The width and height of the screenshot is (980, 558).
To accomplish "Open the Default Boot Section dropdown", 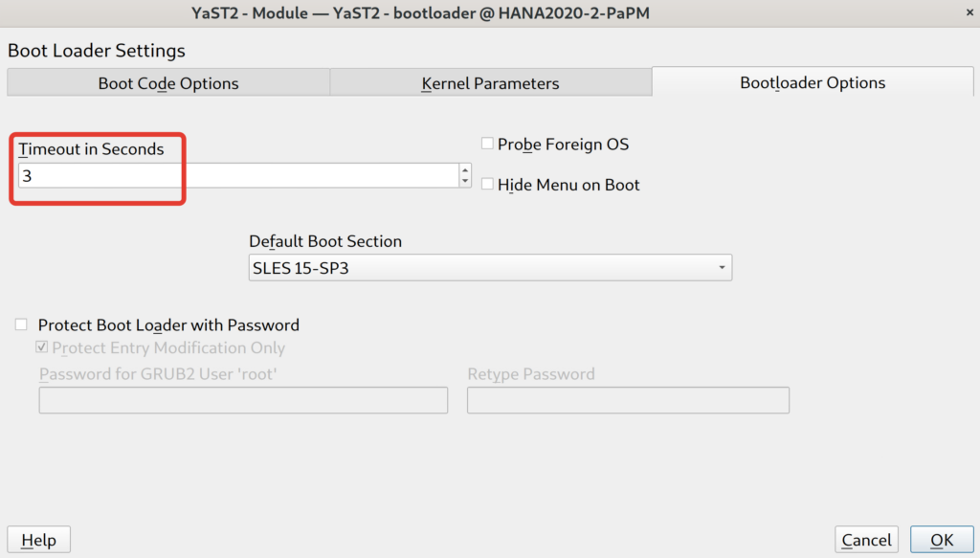I will [489, 268].
